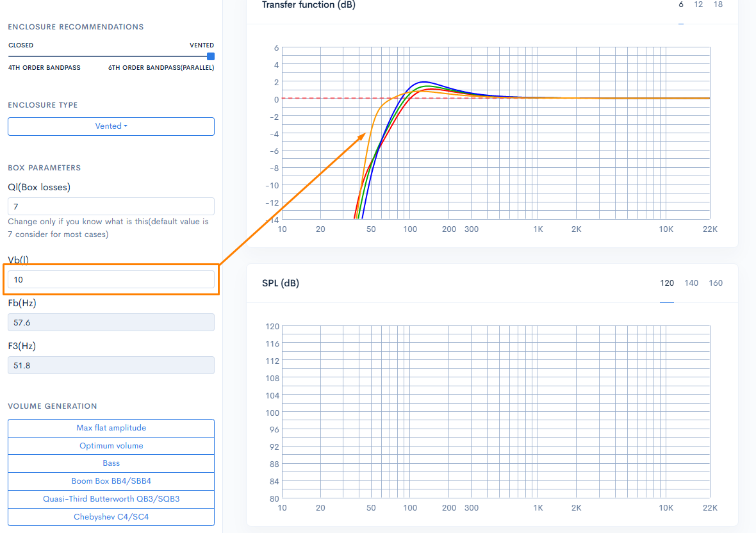Click the enclosure recommendation slider handle
The image size is (756, 533).
coord(211,56)
